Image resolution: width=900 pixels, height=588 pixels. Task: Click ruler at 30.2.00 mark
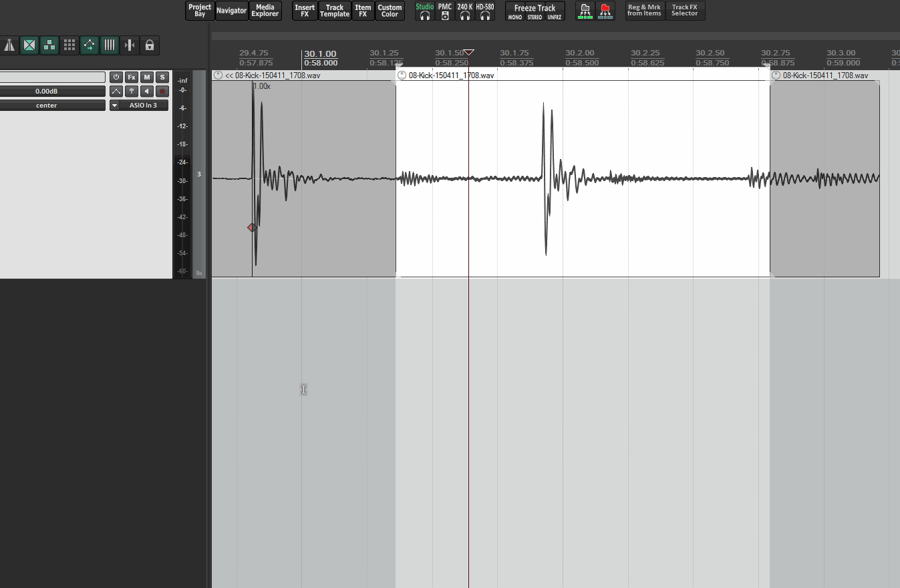[579, 53]
